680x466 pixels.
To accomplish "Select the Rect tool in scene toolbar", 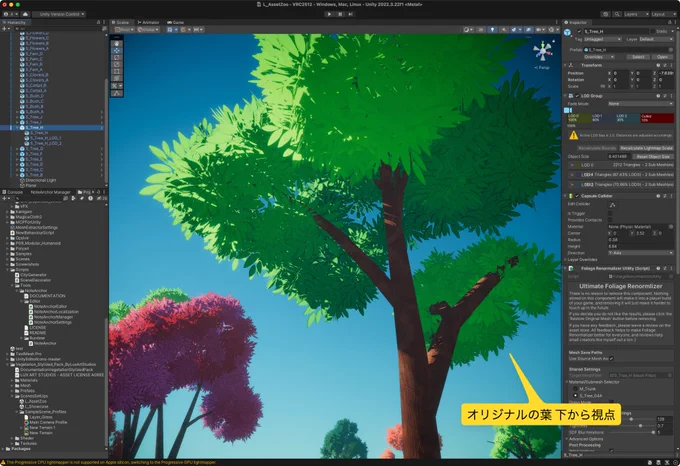I will click(117, 71).
